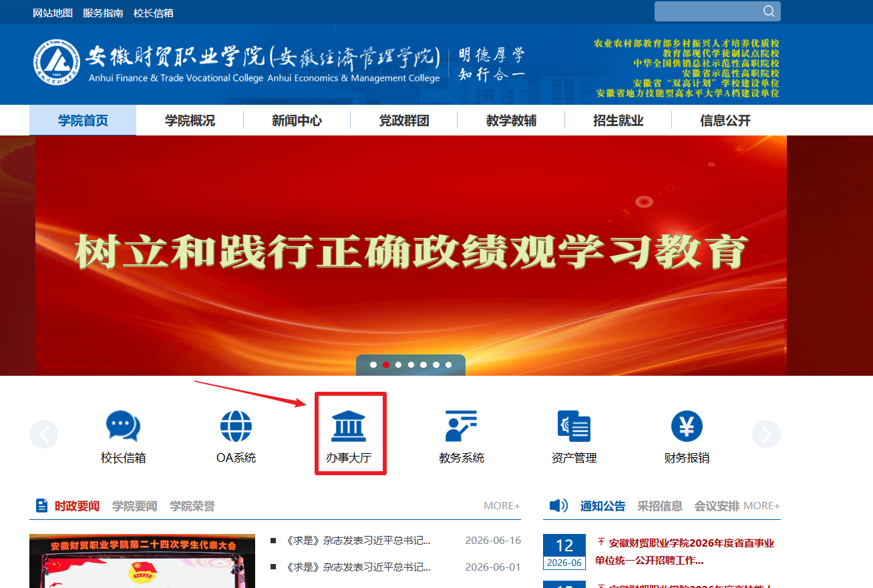873x588 pixels.
Task: Switch to the 会议安排 tab
Action: [x=717, y=506]
